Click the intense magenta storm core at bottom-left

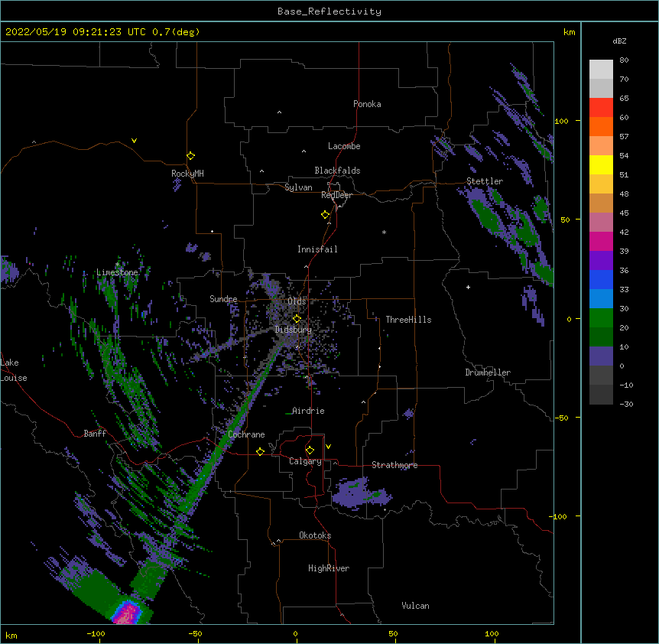[x=128, y=613]
